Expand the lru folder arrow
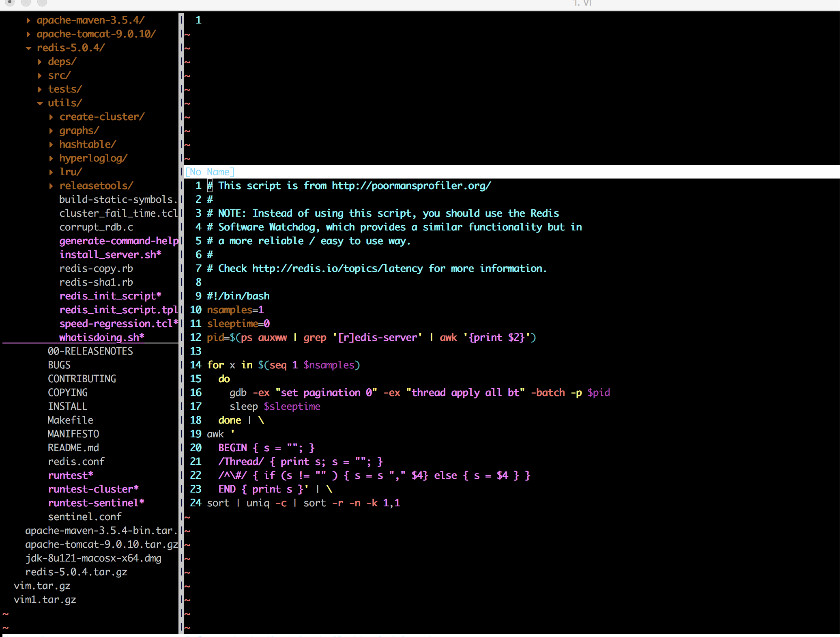 tap(51, 172)
